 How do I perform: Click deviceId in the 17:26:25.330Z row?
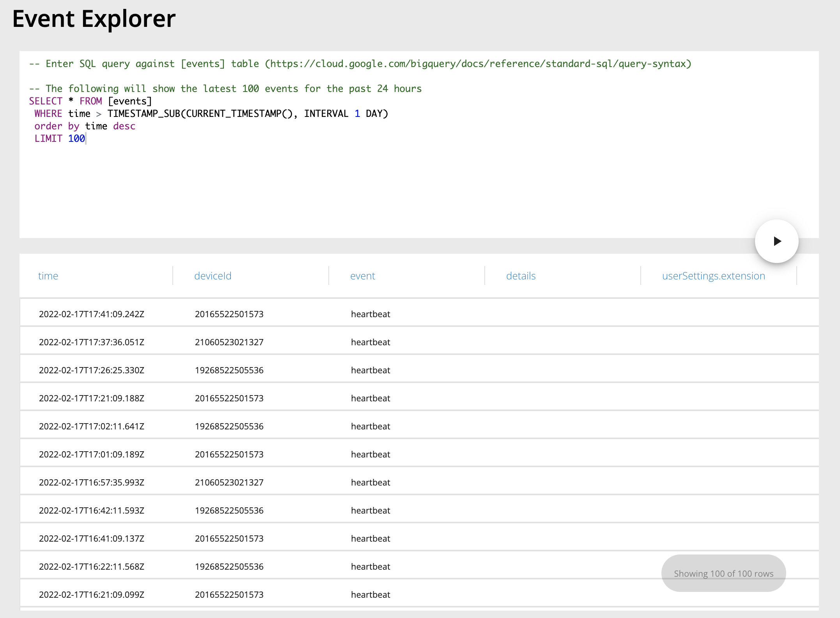(x=229, y=370)
